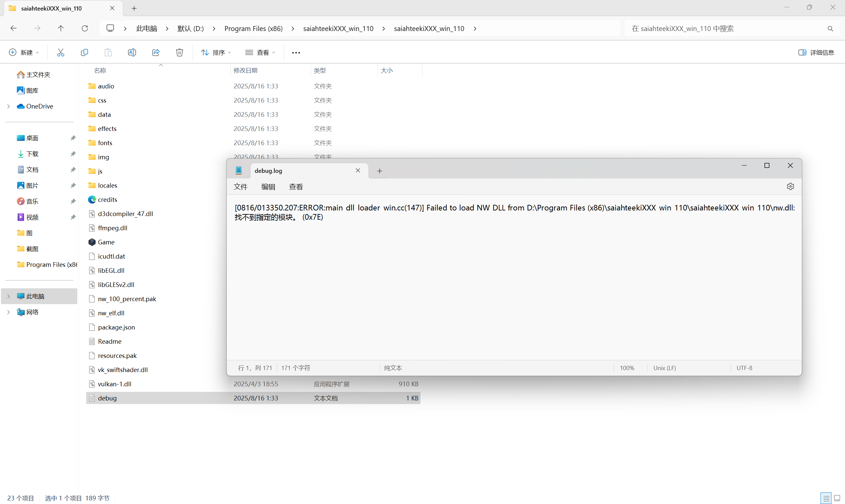
Task: Click the Copy icon in toolbar
Action: [84, 52]
